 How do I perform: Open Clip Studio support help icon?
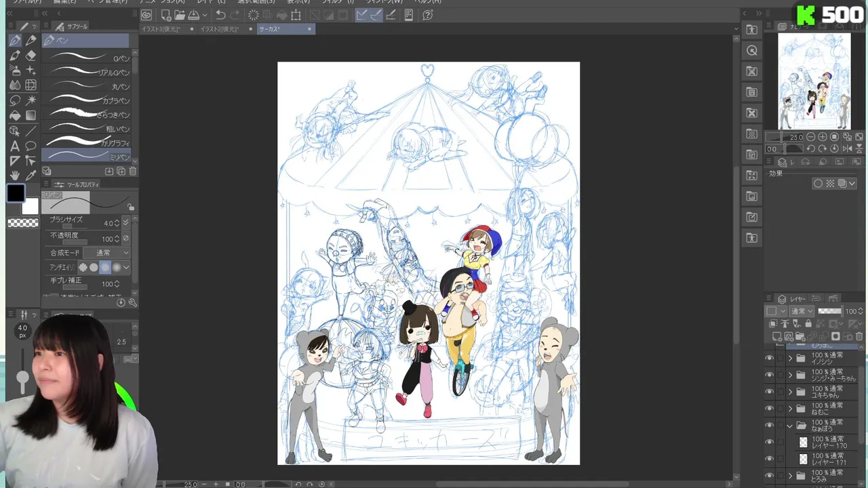(428, 15)
